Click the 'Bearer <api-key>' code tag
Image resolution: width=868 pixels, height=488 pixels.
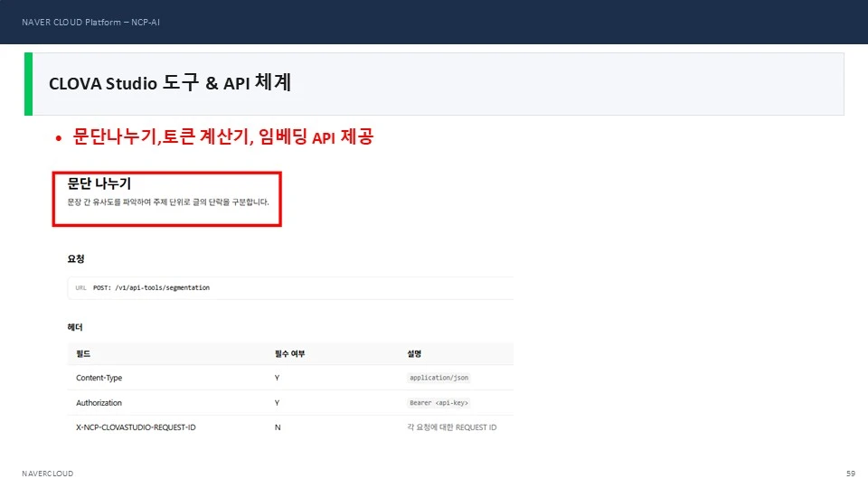(x=439, y=403)
